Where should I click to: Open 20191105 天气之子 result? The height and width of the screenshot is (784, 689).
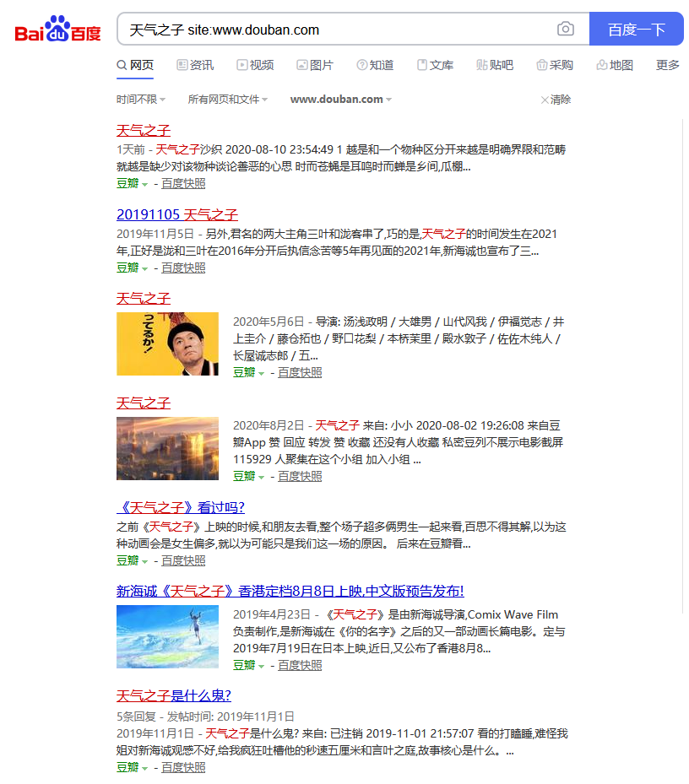coord(177,215)
